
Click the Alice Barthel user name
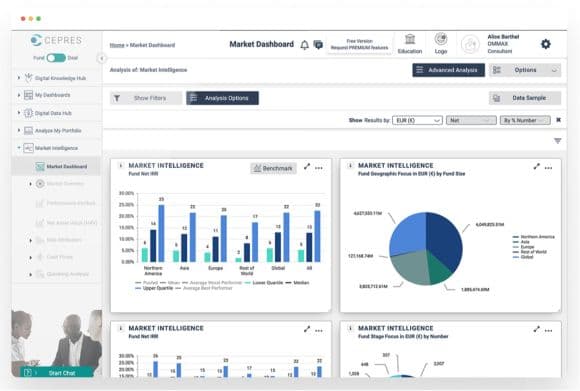(x=503, y=37)
